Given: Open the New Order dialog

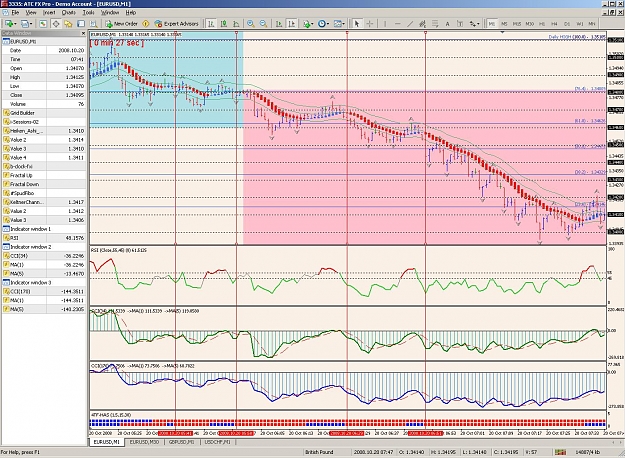Looking at the screenshot, I should [x=121, y=24].
